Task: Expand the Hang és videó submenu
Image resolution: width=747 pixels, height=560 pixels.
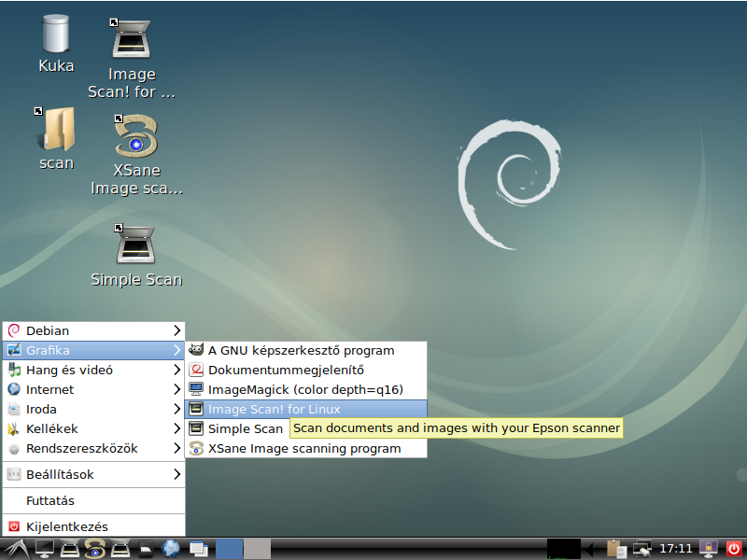Action: 93,370
